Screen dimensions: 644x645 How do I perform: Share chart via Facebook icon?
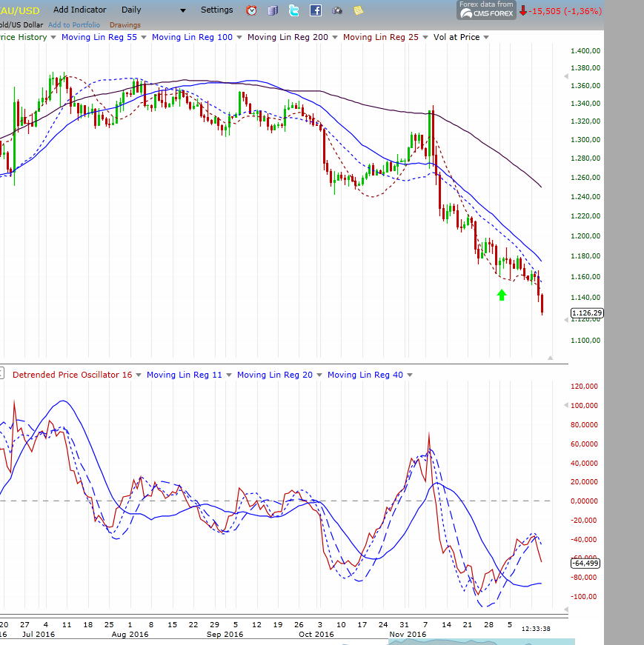point(316,10)
